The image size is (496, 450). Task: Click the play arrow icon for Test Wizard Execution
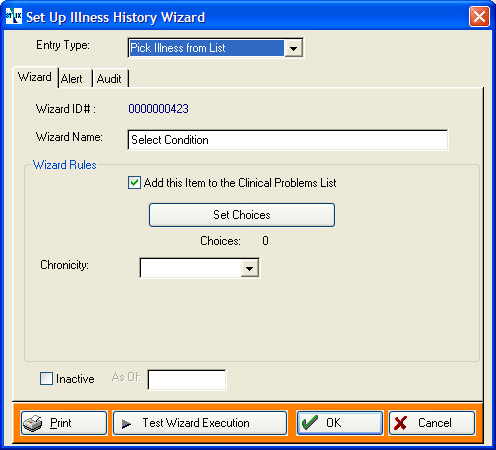[126, 424]
